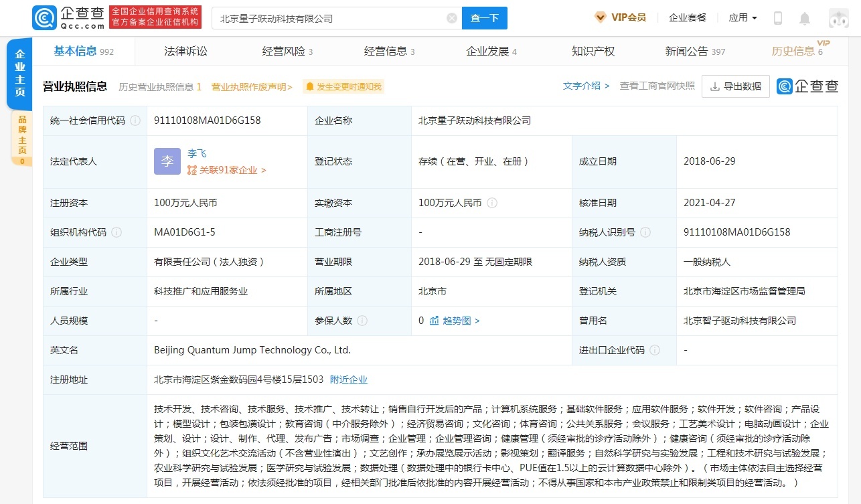Open notifications bell icon

tap(805, 18)
